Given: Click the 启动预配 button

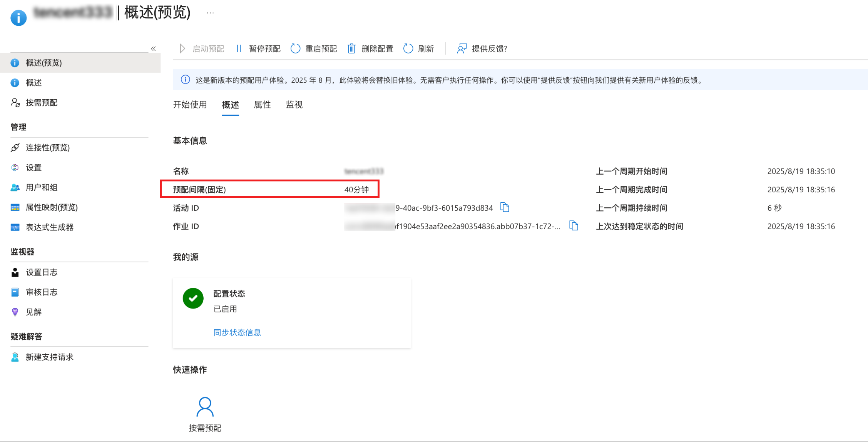Looking at the screenshot, I should (x=202, y=48).
